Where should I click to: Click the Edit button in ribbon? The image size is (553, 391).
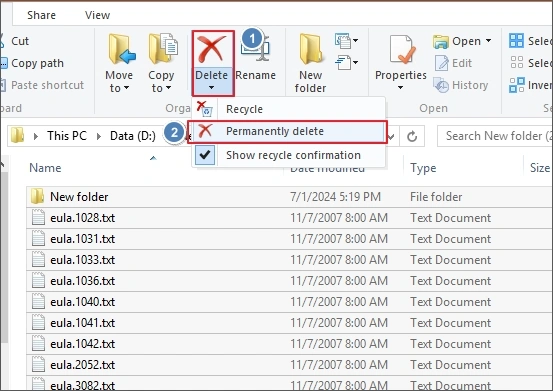click(x=453, y=63)
